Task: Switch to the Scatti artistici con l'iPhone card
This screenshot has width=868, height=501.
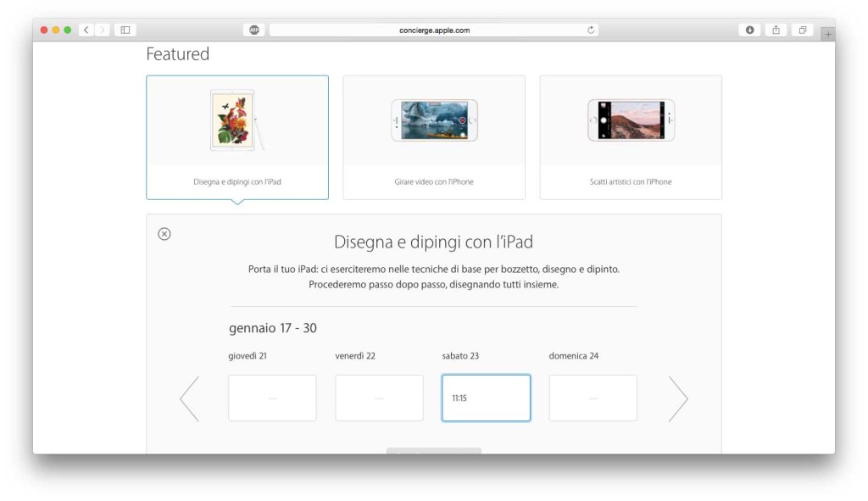Action: tap(631, 137)
